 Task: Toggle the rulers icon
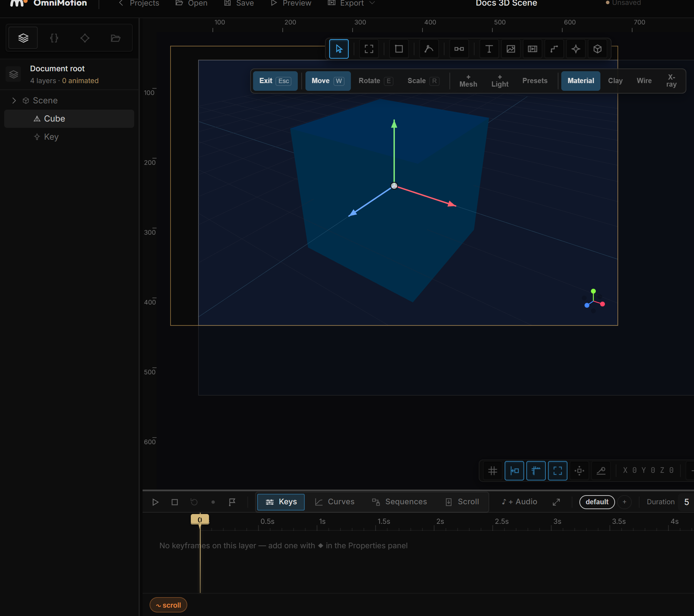tap(536, 471)
